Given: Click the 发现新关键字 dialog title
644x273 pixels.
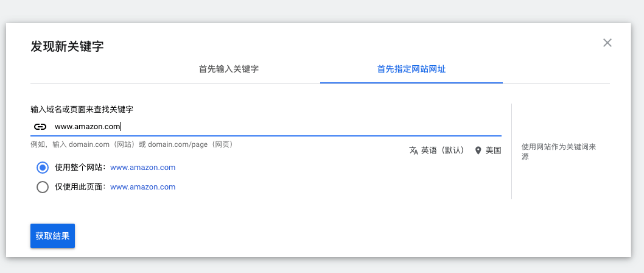Looking at the screenshot, I should pyautogui.click(x=67, y=46).
